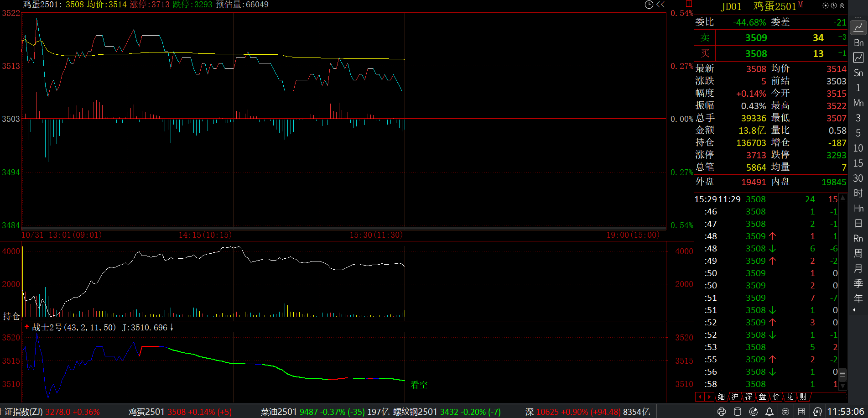
Task: Select the hourly 时 period
Action: tap(858, 193)
